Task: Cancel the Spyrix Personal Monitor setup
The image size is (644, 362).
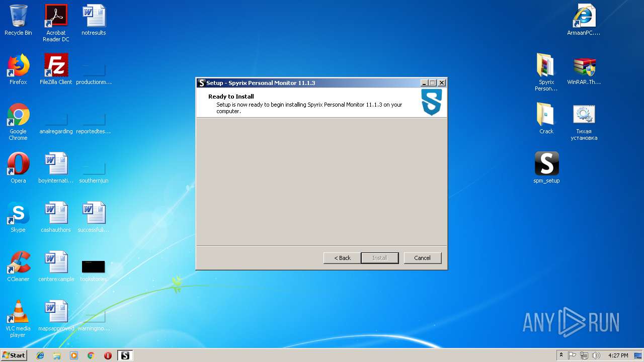Action: [422, 258]
